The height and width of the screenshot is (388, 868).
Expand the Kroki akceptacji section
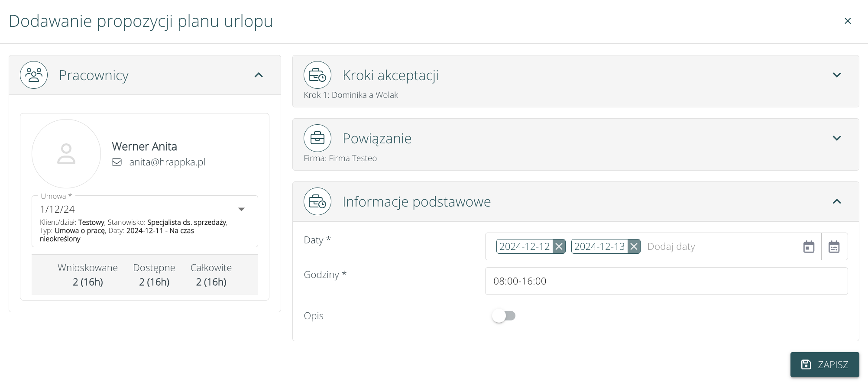pyautogui.click(x=837, y=75)
